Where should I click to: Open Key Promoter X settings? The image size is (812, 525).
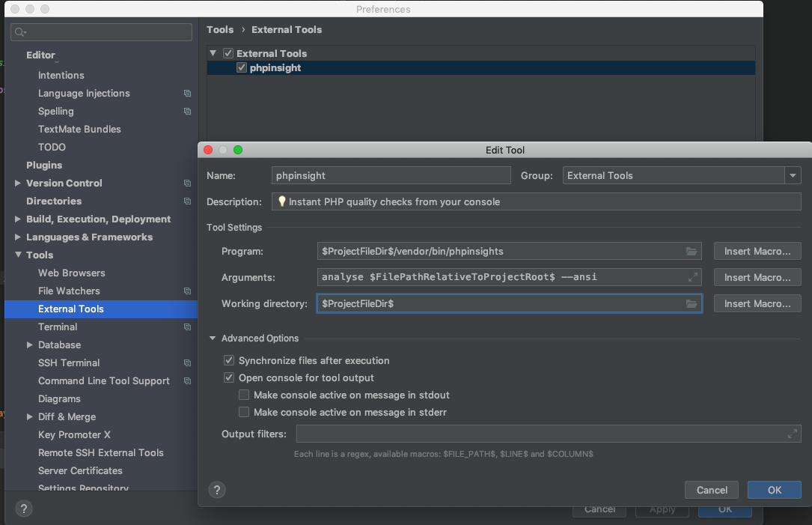74,435
